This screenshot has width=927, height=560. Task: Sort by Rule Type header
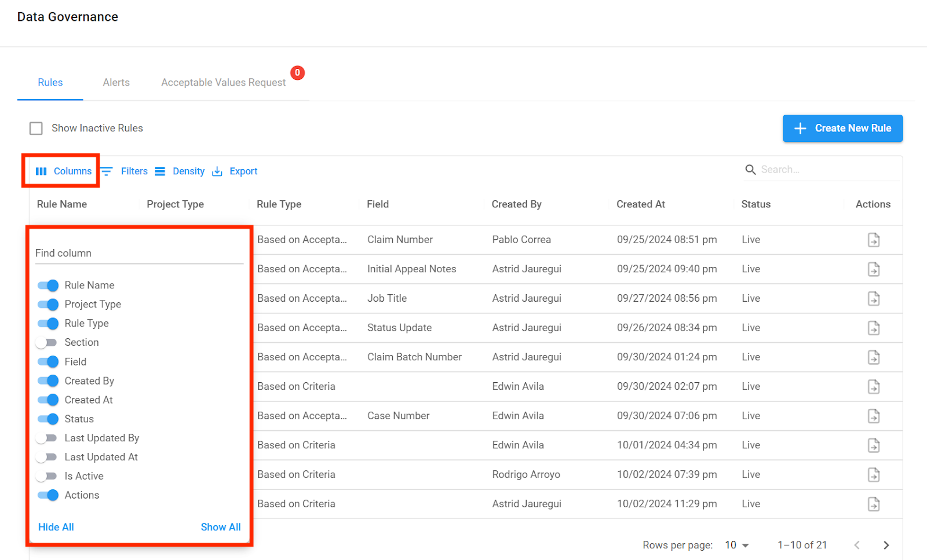click(x=279, y=204)
